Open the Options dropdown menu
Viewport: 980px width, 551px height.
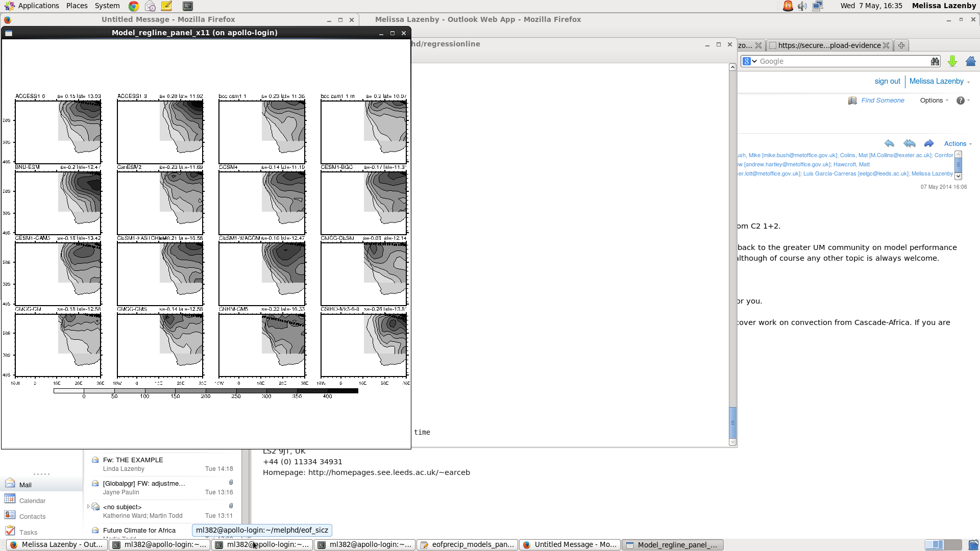click(934, 101)
